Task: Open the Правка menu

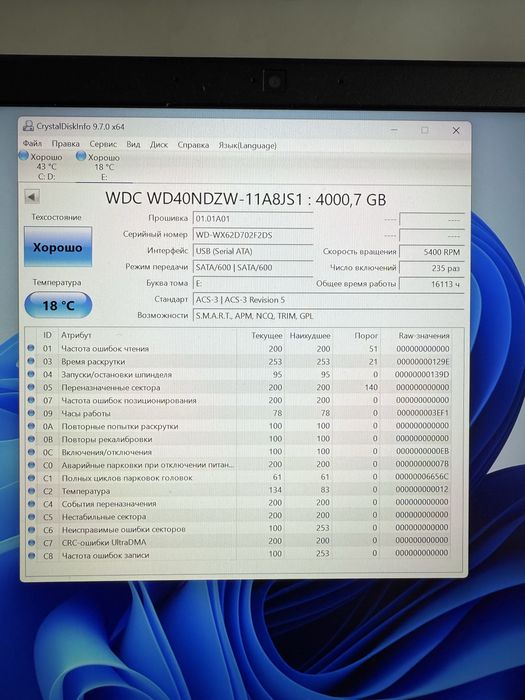Action: 66,144
